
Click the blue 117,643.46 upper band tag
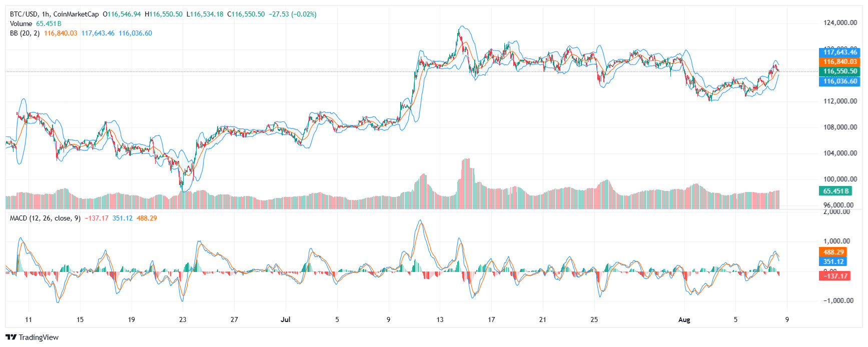coord(840,52)
